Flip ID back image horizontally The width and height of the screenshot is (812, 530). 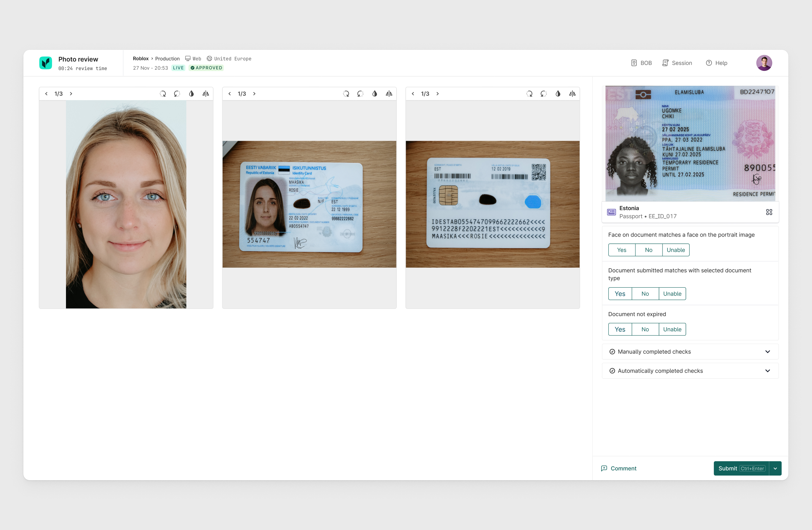[x=572, y=93]
